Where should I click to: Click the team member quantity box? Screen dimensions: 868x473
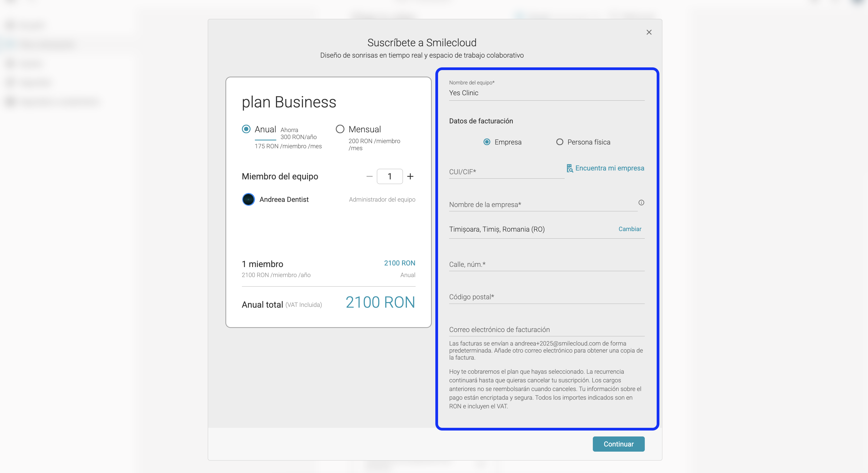[x=390, y=176]
